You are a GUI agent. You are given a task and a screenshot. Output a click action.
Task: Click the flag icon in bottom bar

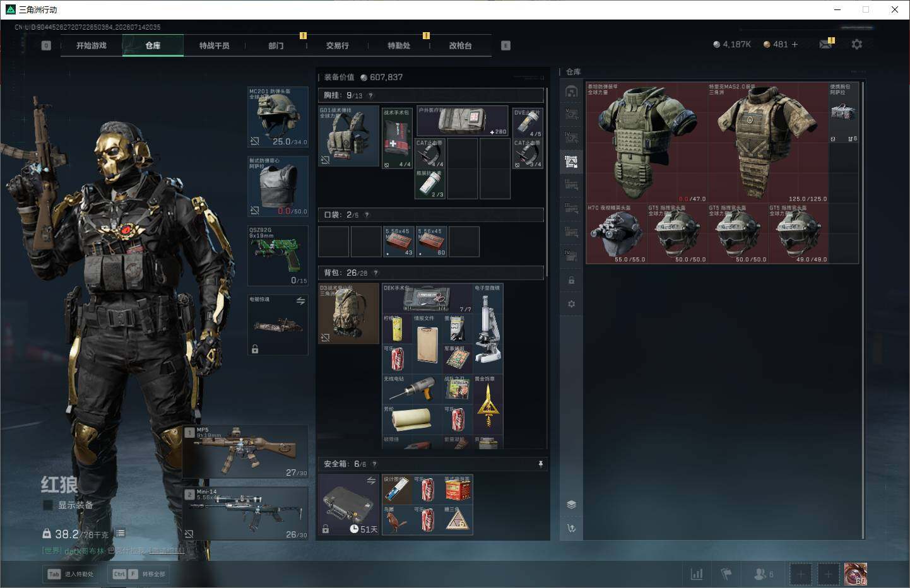(x=726, y=574)
